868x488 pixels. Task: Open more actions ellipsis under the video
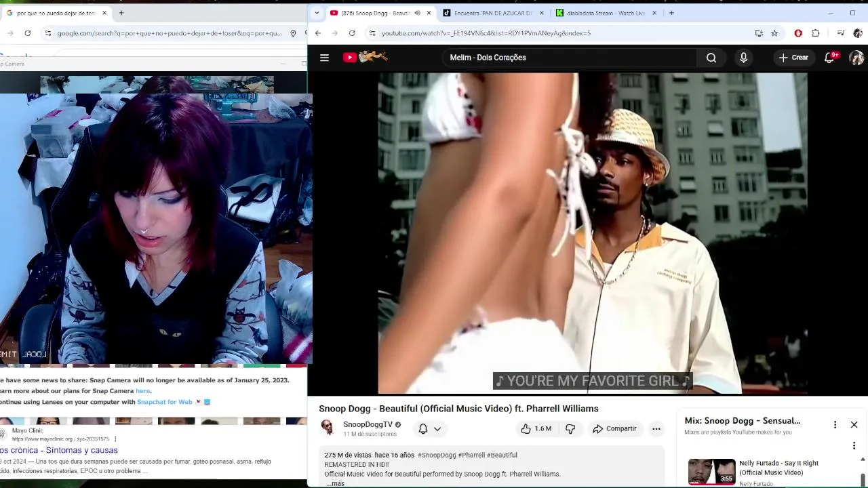point(656,428)
